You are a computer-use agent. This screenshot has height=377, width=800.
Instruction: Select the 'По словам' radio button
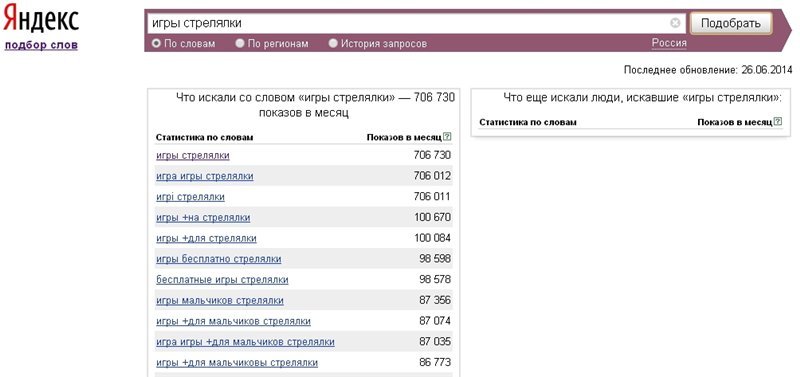coord(157,43)
